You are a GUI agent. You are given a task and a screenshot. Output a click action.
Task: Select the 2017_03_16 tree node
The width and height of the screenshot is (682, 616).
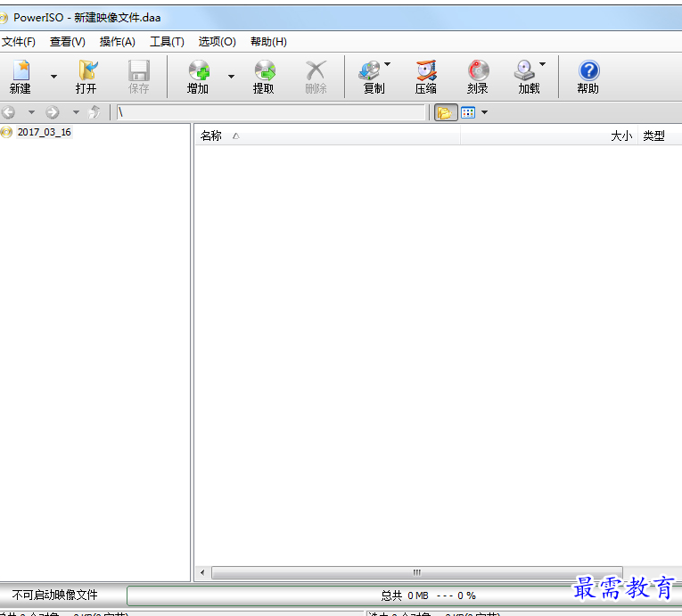(x=44, y=132)
